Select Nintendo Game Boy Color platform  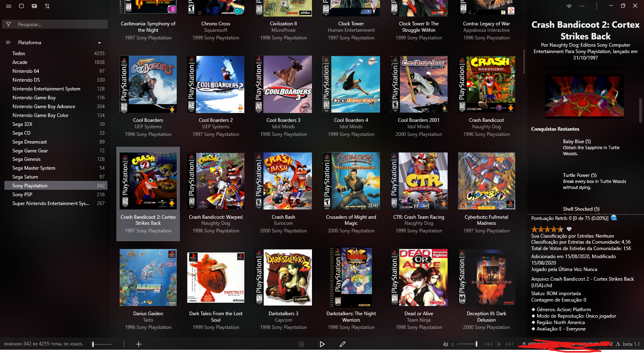coord(56,115)
